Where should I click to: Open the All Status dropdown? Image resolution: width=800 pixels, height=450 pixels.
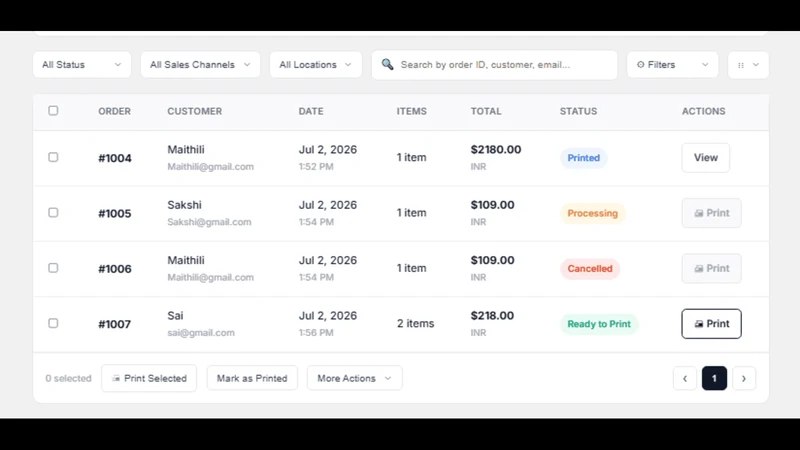(82, 65)
